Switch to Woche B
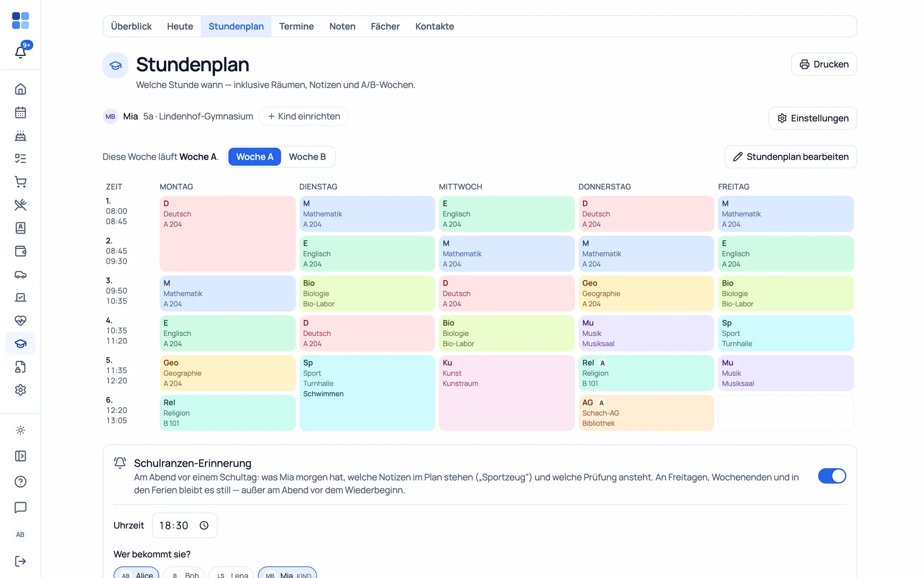Image resolution: width=924 pixels, height=578 pixels. point(307,157)
